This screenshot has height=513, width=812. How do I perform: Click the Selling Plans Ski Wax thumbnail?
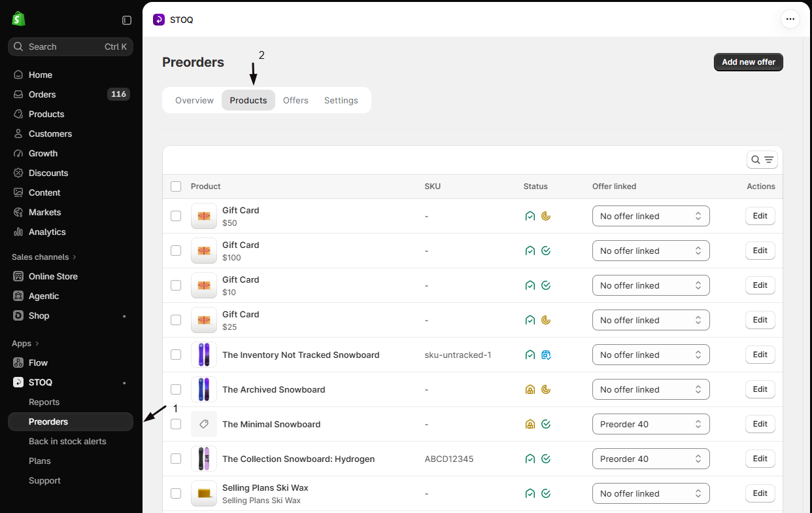click(204, 493)
